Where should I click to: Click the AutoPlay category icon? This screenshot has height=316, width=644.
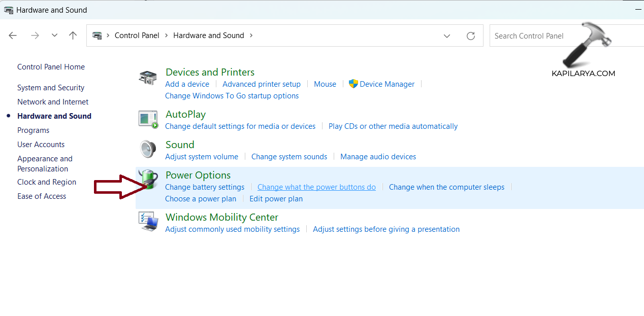point(148,119)
